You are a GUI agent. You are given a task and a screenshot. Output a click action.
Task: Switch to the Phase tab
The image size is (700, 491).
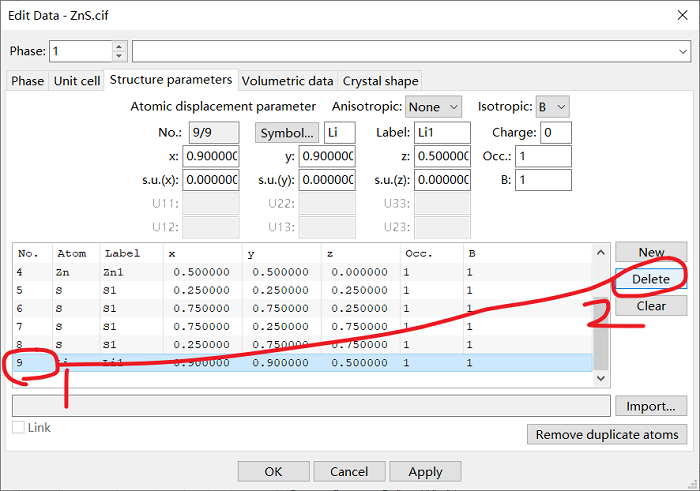point(27,81)
